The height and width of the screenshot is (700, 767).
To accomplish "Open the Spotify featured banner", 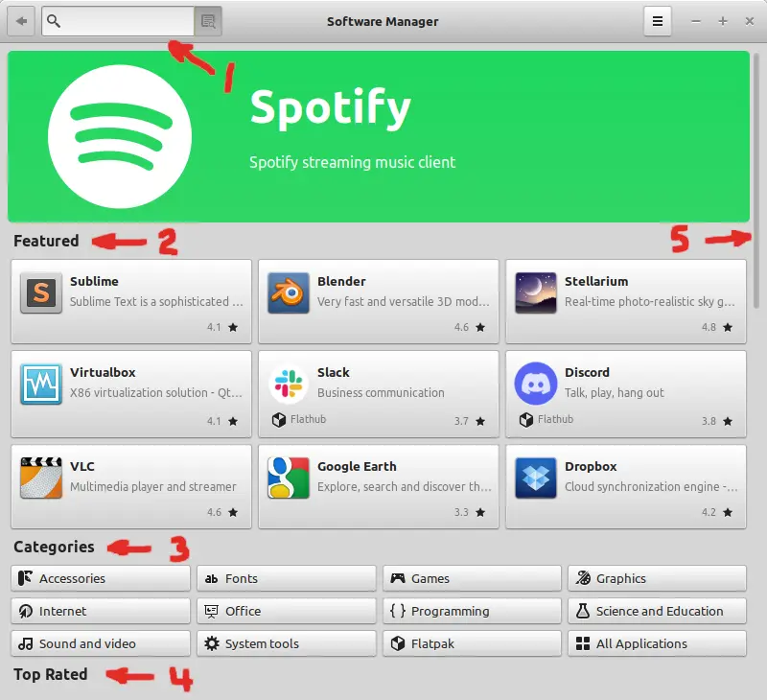I will [379, 136].
